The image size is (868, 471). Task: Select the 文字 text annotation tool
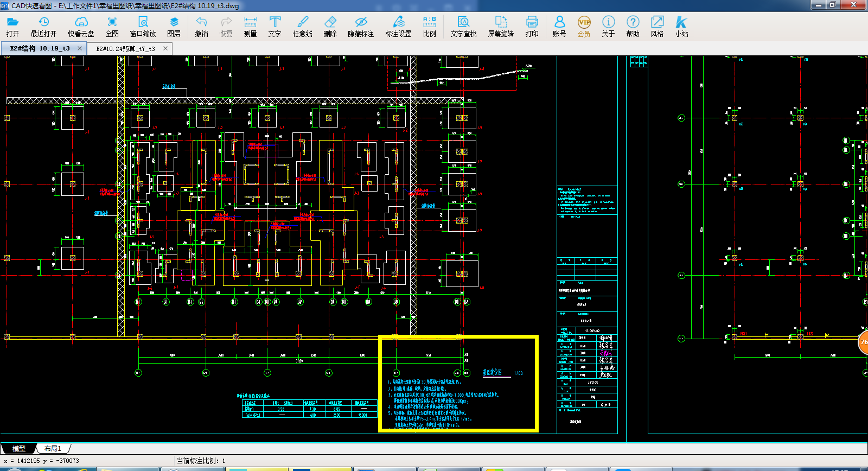pos(275,26)
